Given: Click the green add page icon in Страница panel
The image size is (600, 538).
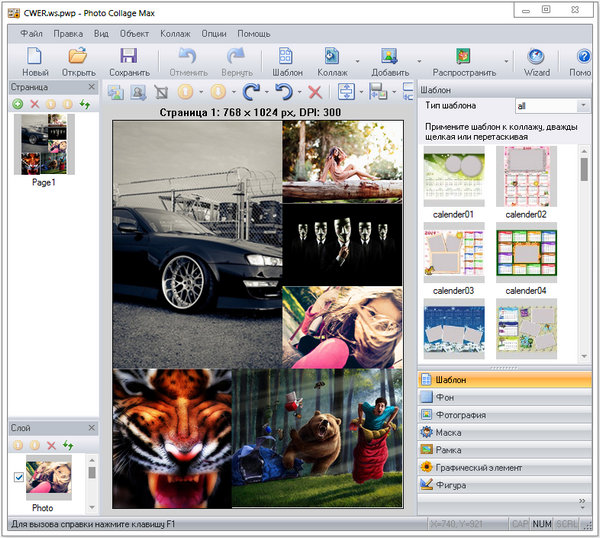Looking at the screenshot, I should pyautogui.click(x=18, y=104).
